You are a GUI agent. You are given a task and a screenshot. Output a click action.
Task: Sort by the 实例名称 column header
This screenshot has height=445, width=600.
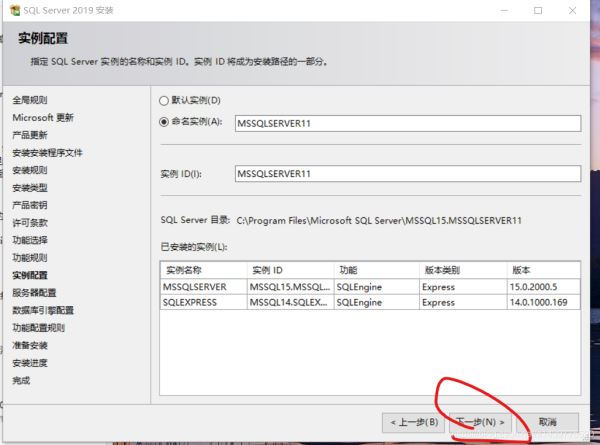[x=203, y=270]
